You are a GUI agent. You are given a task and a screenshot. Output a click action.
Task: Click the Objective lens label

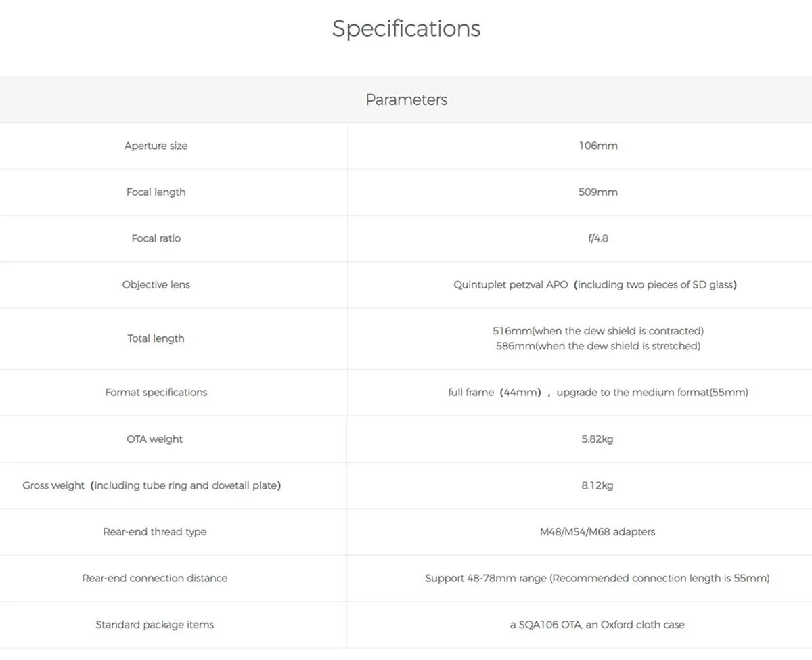[156, 285]
